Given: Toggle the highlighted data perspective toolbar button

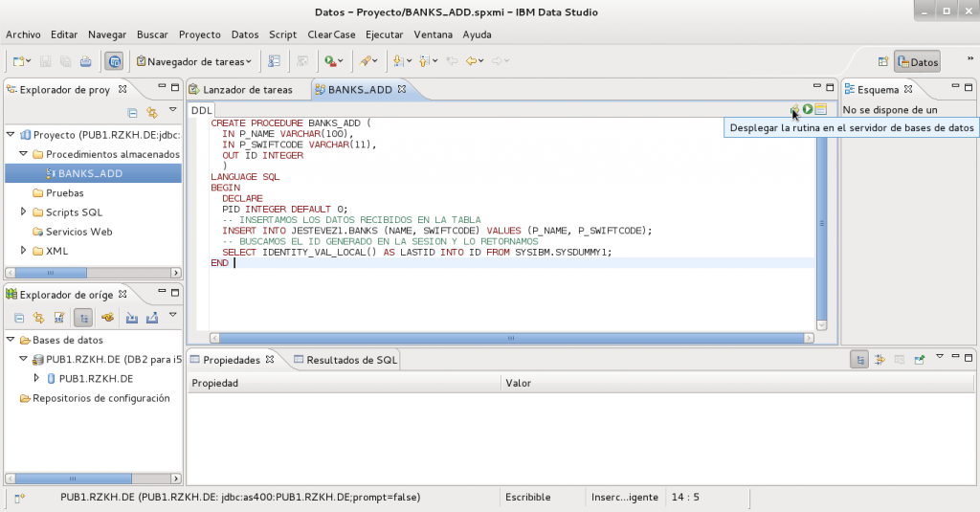Looking at the screenshot, I should coord(114,61).
